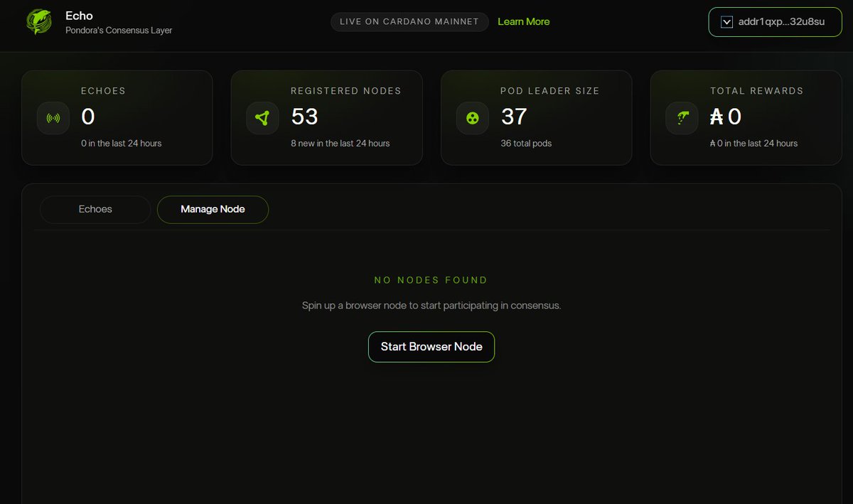The image size is (853, 504).
Task: Click the registered nodes value 53
Action: click(305, 117)
